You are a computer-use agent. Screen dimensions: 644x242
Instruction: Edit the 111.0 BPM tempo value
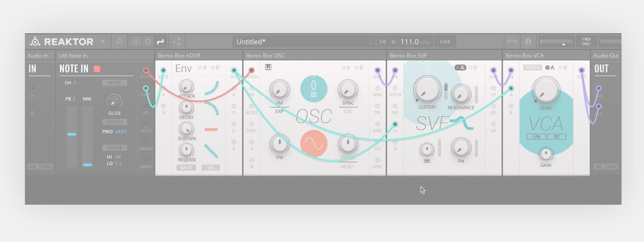(x=410, y=42)
